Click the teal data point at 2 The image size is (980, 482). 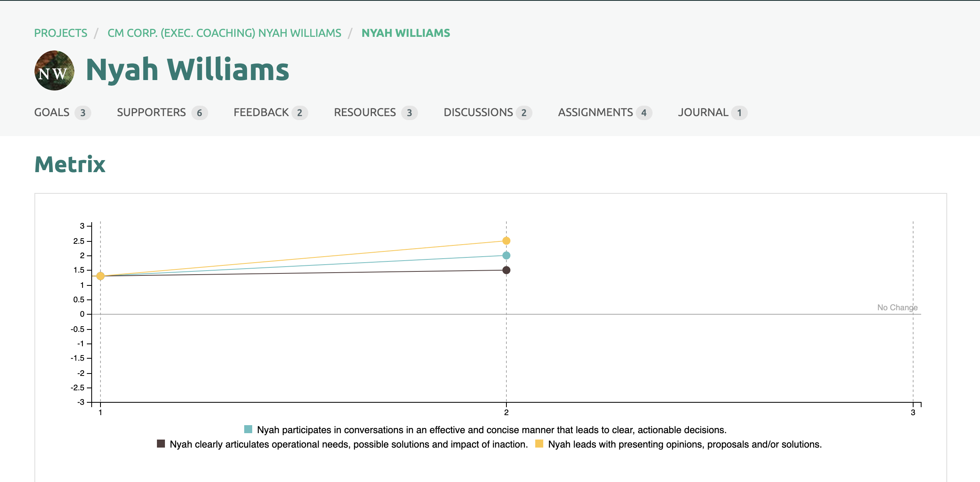pos(506,255)
